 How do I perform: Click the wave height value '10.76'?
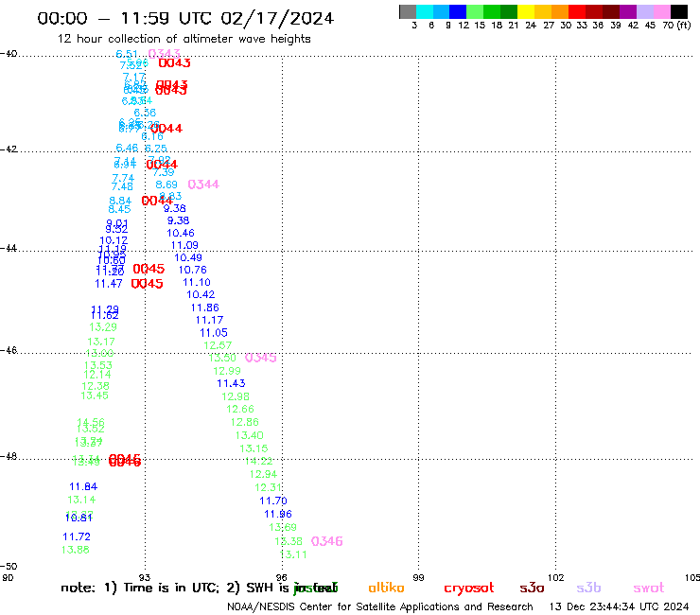193,271
